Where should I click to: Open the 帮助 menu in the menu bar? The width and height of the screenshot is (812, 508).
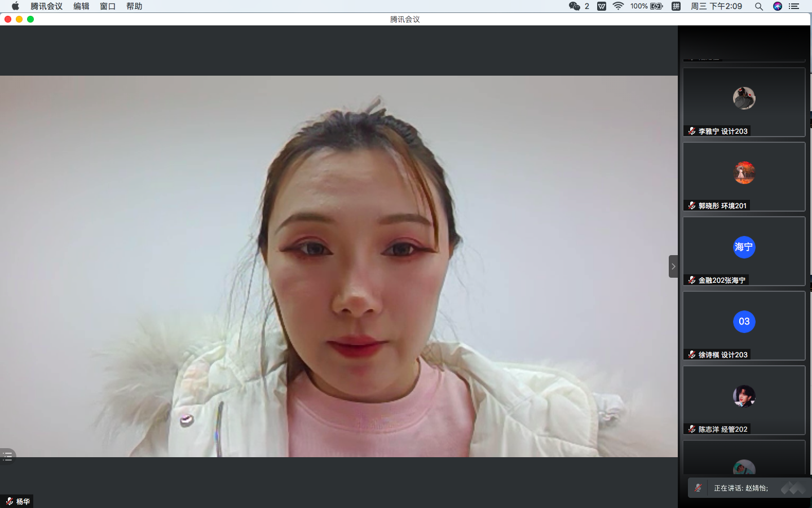tap(134, 6)
